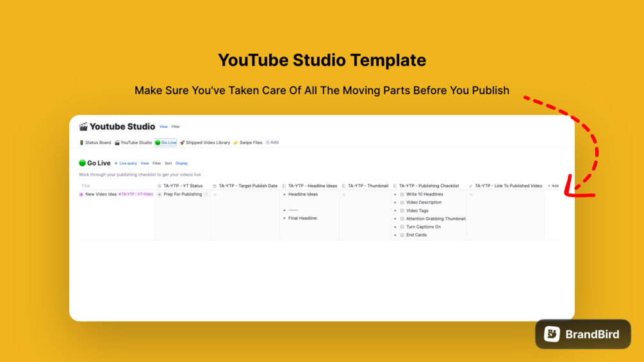The image size is (644, 362).
Task: Click the bullet before Video Description
Action: tap(395, 202)
